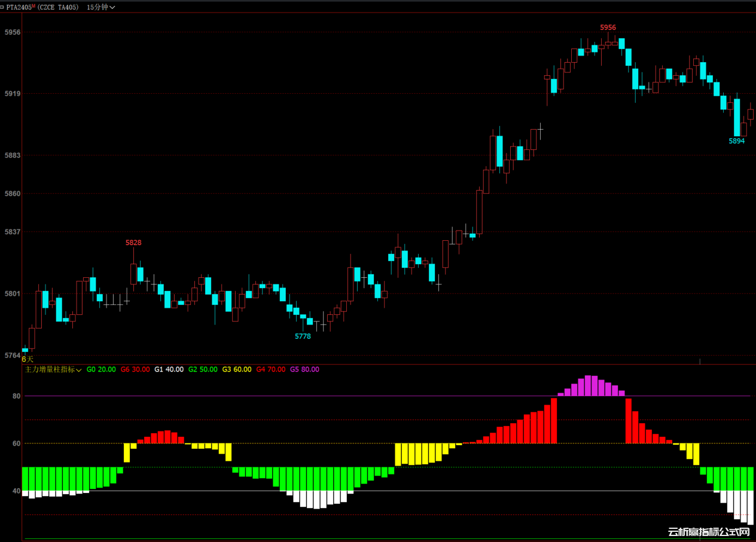Screen dimensions: 756x542
Task: Click the 5919 price axis label
Action: pyautogui.click(x=12, y=94)
